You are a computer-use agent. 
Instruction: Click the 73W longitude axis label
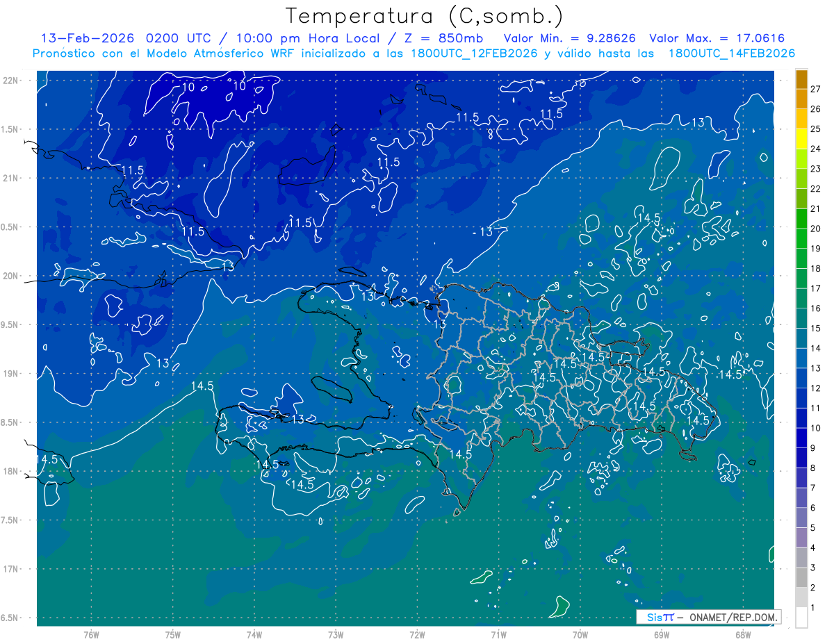click(336, 634)
